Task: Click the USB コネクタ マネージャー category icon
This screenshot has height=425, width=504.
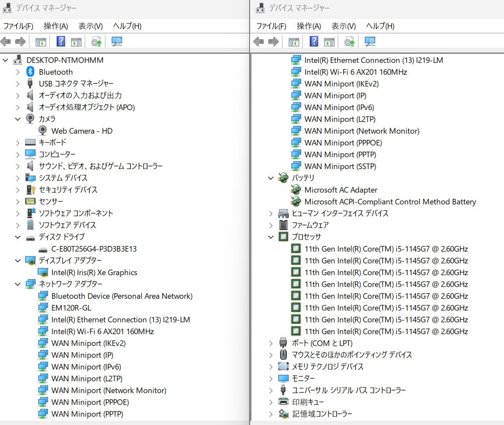Action: 30,83
